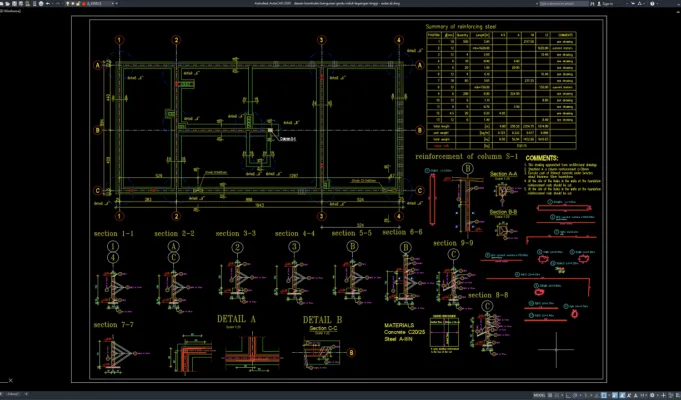Select the 'section 3-3' label
681x400 pixels.
(x=235, y=233)
